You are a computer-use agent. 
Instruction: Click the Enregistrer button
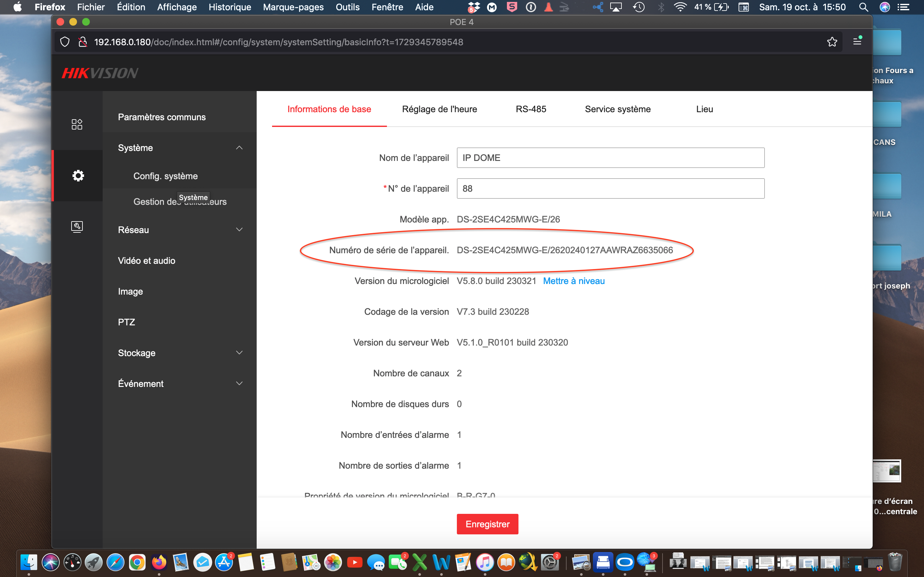pyautogui.click(x=487, y=524)
